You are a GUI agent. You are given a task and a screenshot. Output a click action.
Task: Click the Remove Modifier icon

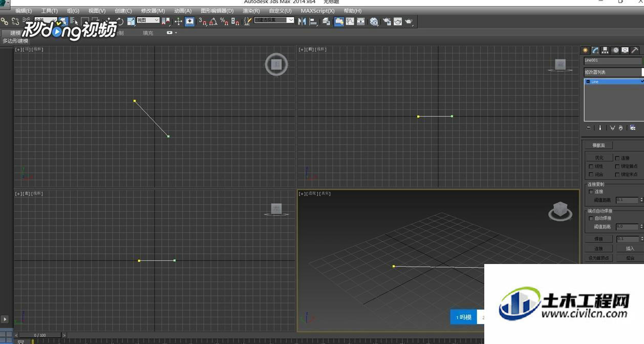point(620,128)
